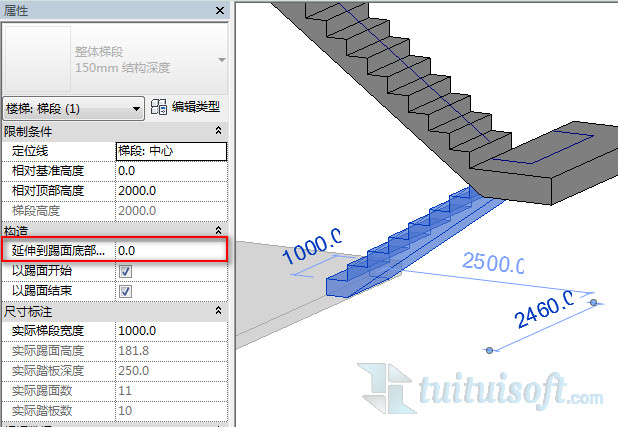Click the 定位线 value field
This screenshot has width=618, height=427.
(x=170, y=151)
